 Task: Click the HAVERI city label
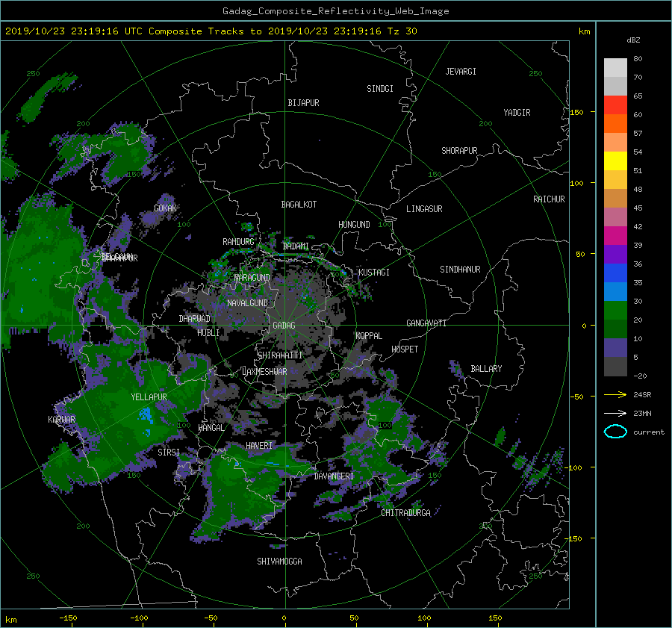(259, 447)
